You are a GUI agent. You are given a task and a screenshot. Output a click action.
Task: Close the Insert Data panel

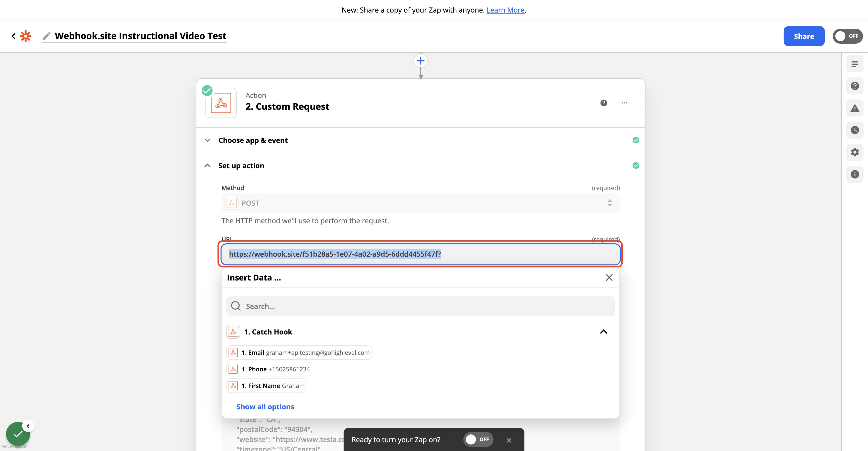pyautogui.click(x=609, y=277)
